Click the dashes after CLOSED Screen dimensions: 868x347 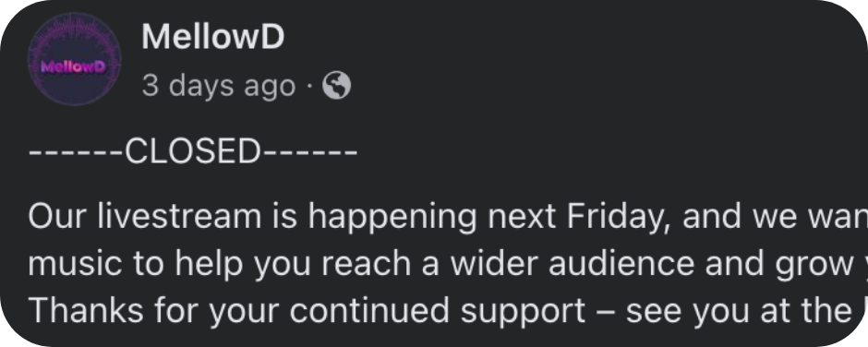309,151
